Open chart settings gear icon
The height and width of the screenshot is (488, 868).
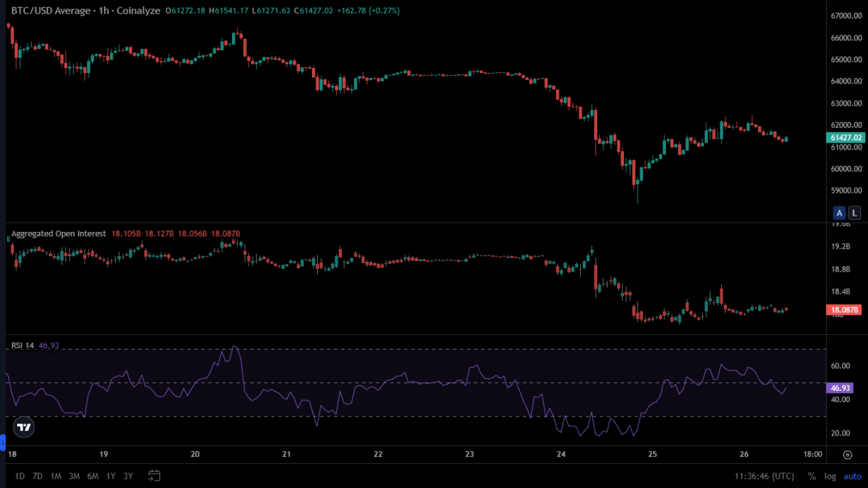tap(847, 455)
